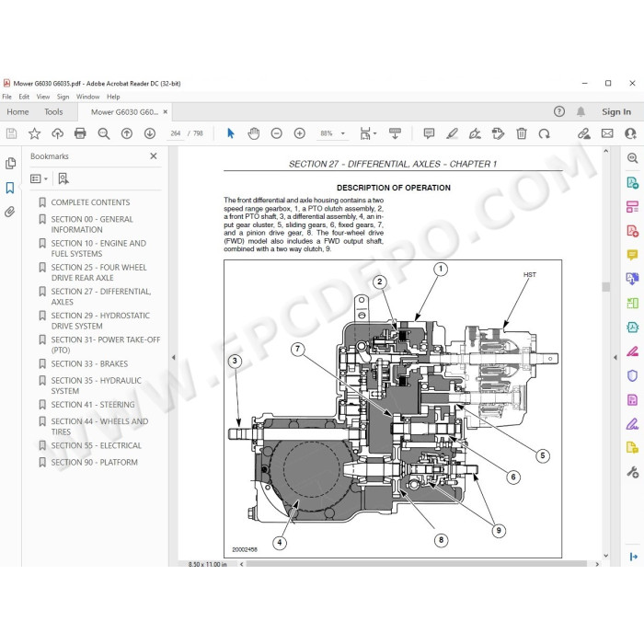Open the sign document pen tool
This screenshot has width=644, height=644.
point(475,133)
